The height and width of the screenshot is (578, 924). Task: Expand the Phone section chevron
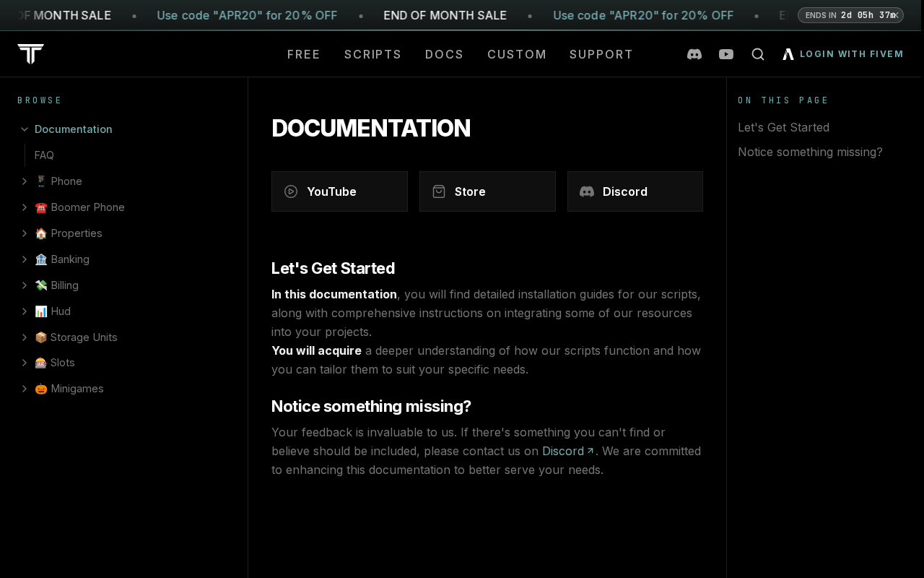point(25,181)
